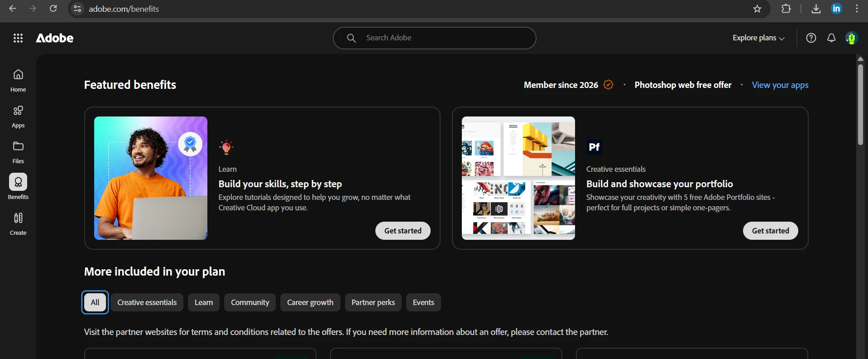
Task: Filter by Creative essentials
Action: (147, 302)
